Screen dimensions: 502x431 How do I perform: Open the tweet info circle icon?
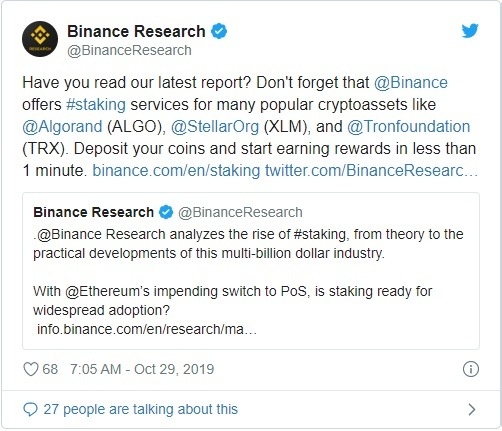(471, 369)
